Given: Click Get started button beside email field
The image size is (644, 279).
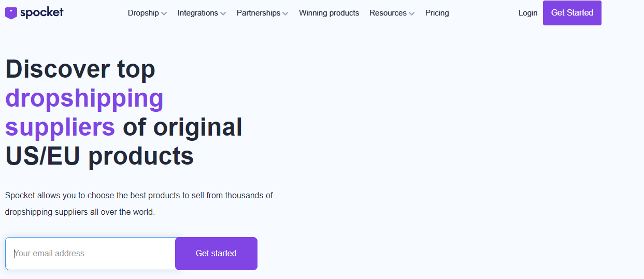Looking at the screenshot, I should [x=216, y=254].
